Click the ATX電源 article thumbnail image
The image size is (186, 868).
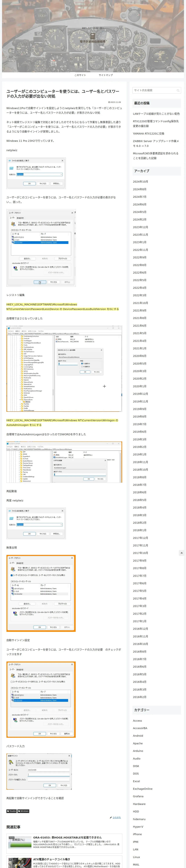coord(20,863)
